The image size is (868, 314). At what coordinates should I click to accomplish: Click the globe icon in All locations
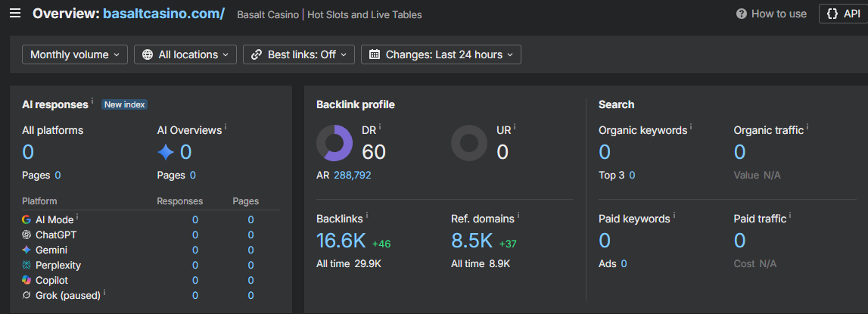(x=148, y=54)
